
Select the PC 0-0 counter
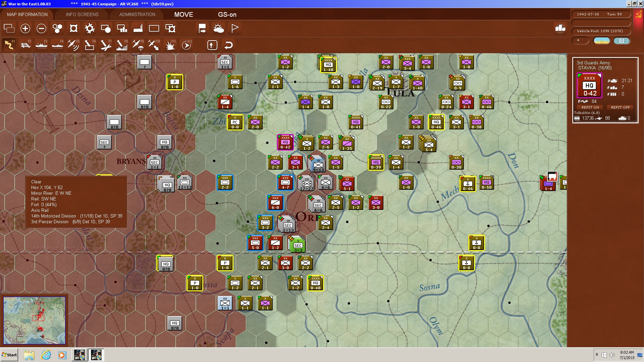click(235, 122)
